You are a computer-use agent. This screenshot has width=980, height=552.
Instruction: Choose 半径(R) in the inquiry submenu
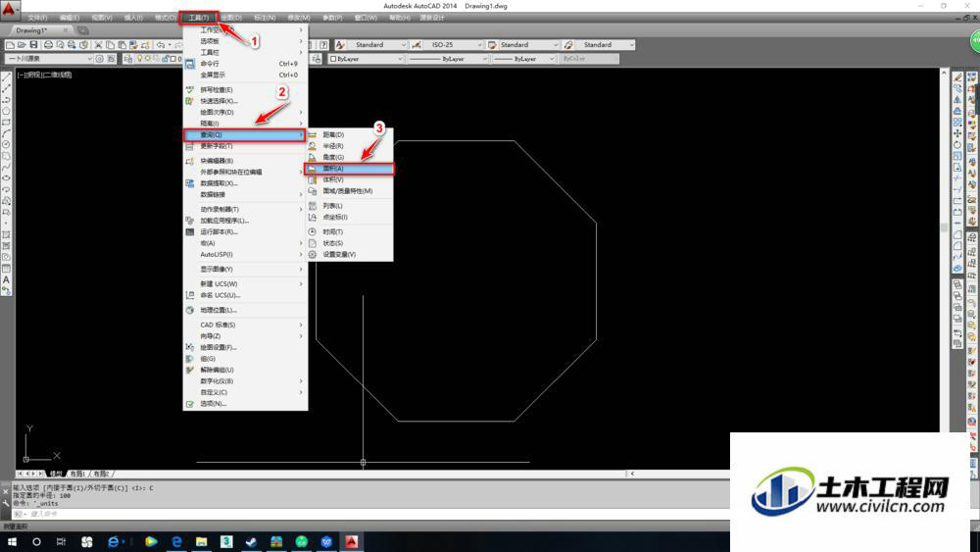(350, 146)
